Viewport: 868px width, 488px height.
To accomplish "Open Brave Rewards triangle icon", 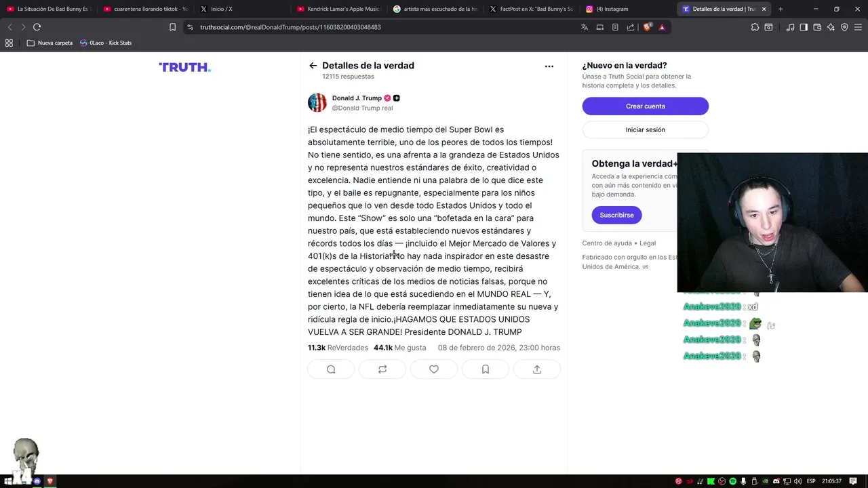I will pyautogui.click(x=662, y=27).
